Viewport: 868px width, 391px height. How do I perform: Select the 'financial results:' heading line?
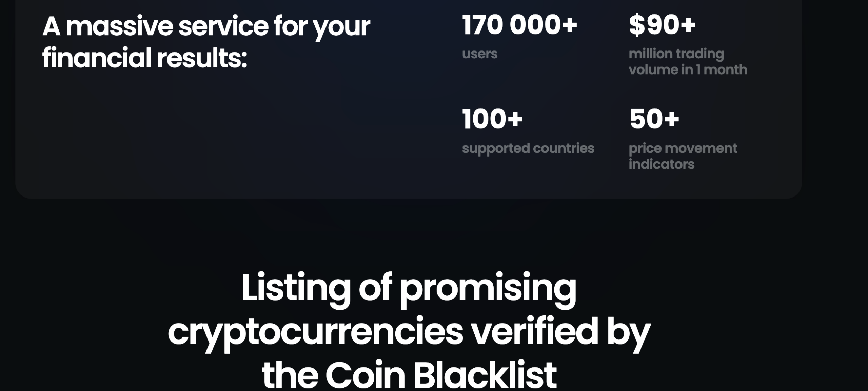145,58
